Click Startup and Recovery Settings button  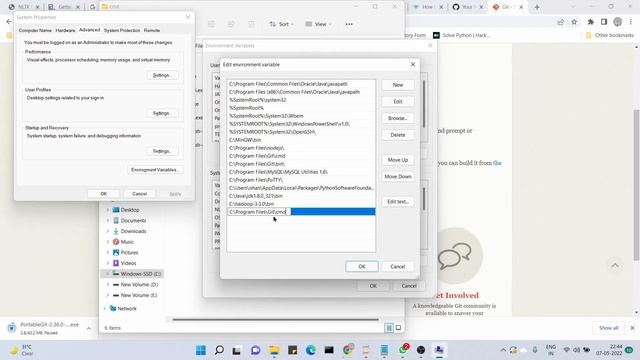[x=162, y=151]
